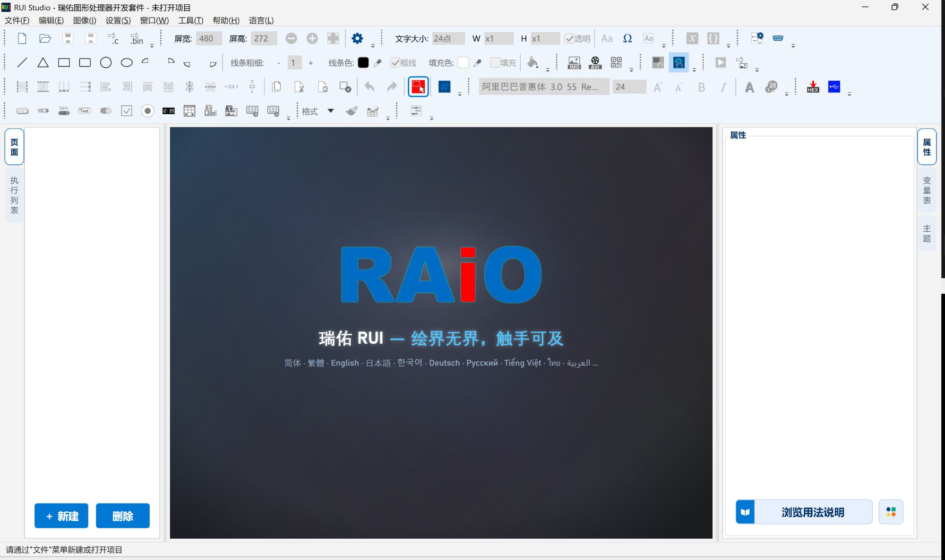Click the Omega special character icon
Viewport: 945px width, 560px height.
tap(627, 39)
